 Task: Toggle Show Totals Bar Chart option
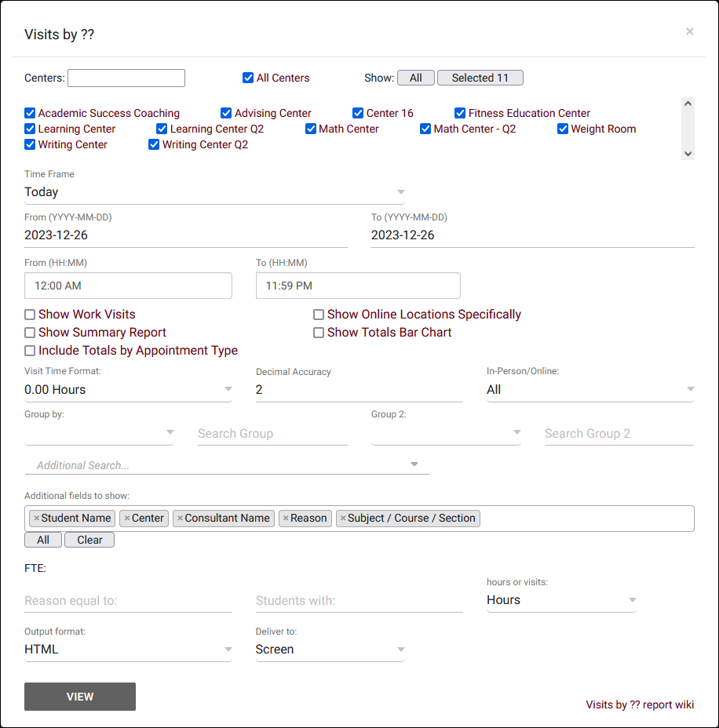pos(319,333)
